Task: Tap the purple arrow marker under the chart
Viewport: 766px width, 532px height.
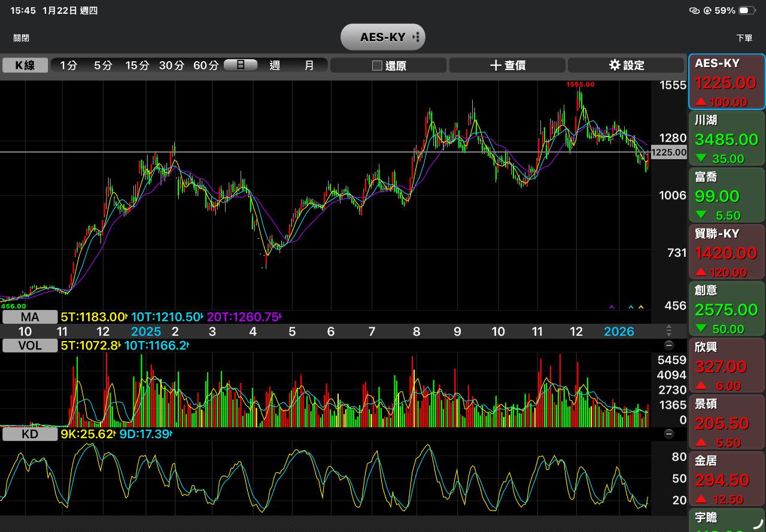Action: [612, 307]
